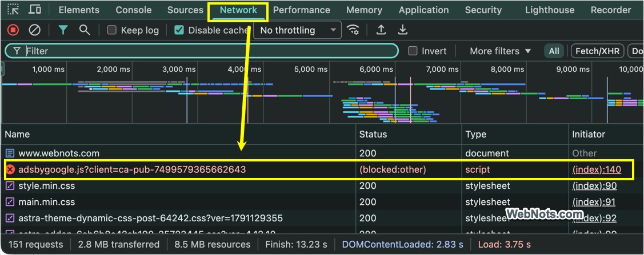The image size is (644, 255).
Task: Select the Network tab
Action: pyautogui.click(x=238, y=11)
